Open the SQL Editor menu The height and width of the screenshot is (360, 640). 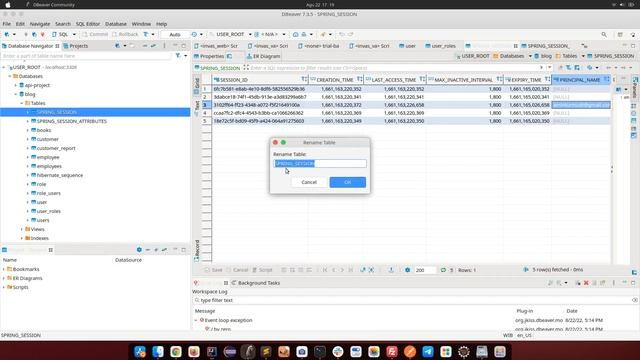[87, 24]
